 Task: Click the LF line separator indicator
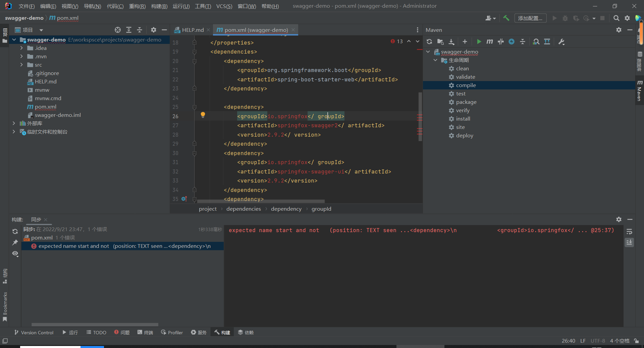[583, 341]
